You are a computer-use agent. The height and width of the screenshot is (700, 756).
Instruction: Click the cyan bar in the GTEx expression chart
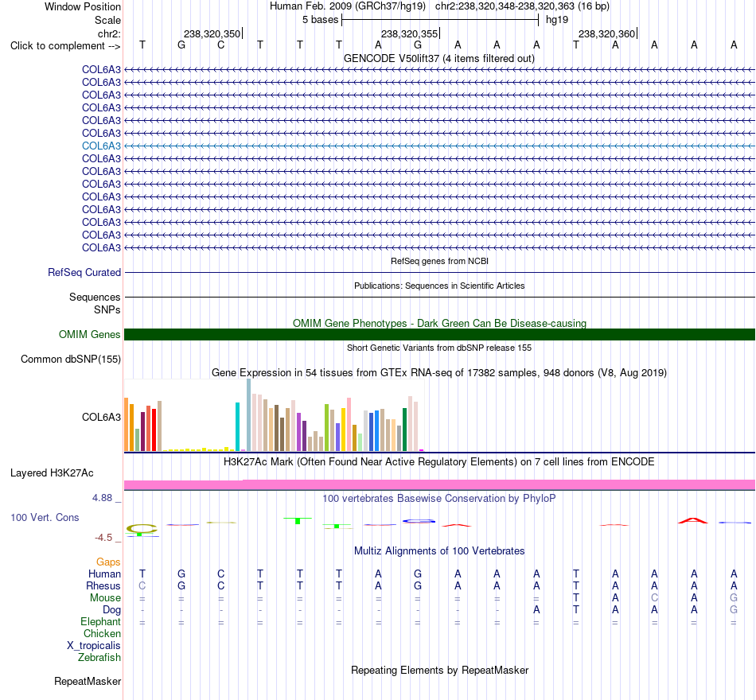238,426
